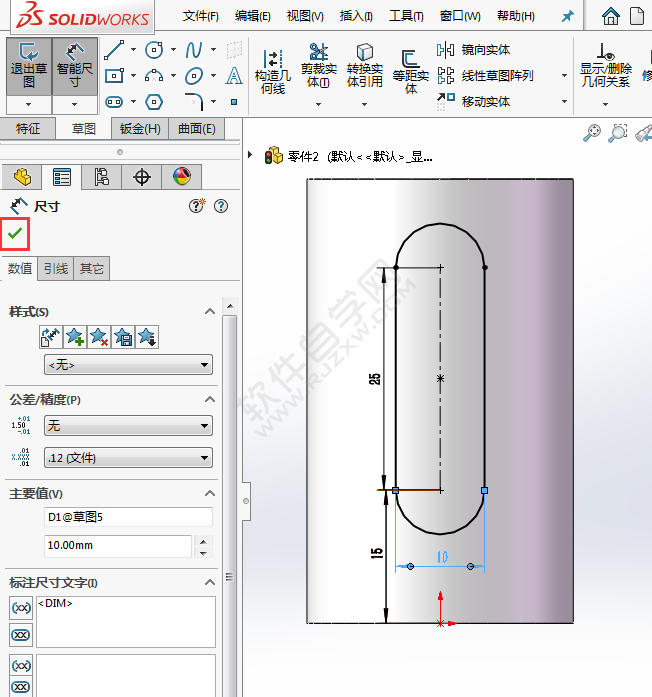Select the Spline sketch tool
The width and height of the screenshot is (652, 697).
[194, 50]
